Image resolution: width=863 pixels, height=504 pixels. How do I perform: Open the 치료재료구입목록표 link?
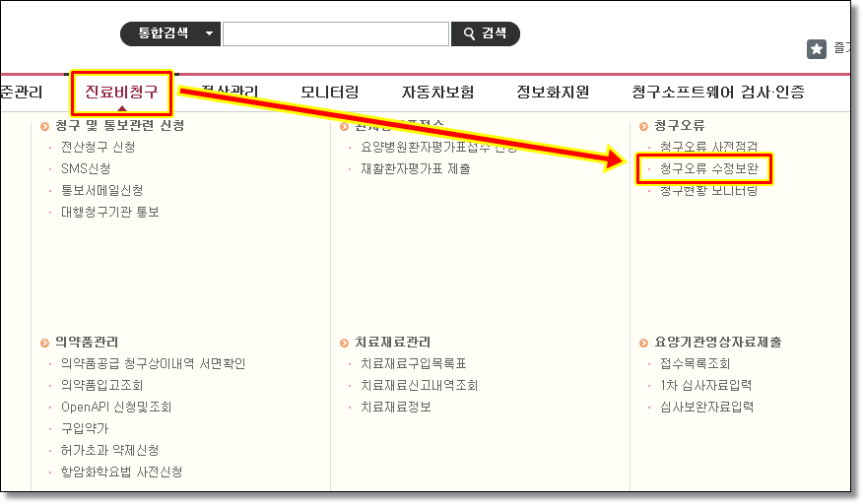(413, 363)
